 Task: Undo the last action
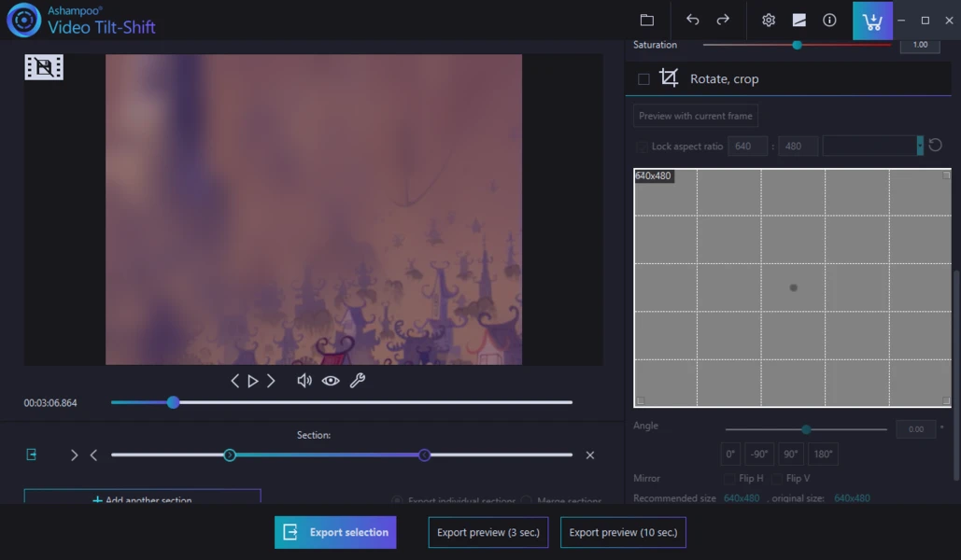tap(693, 21)
